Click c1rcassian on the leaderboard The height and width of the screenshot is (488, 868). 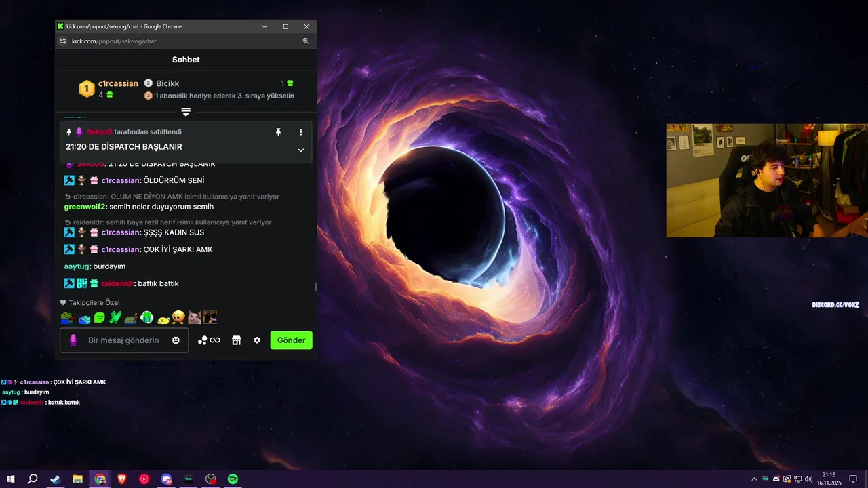118,83
